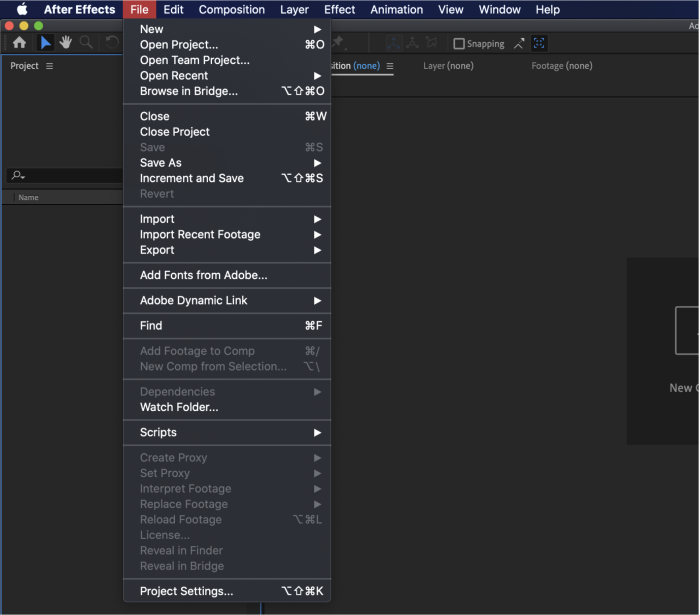
Task: Click the Name column header
Action: click(x=28, y=197)
